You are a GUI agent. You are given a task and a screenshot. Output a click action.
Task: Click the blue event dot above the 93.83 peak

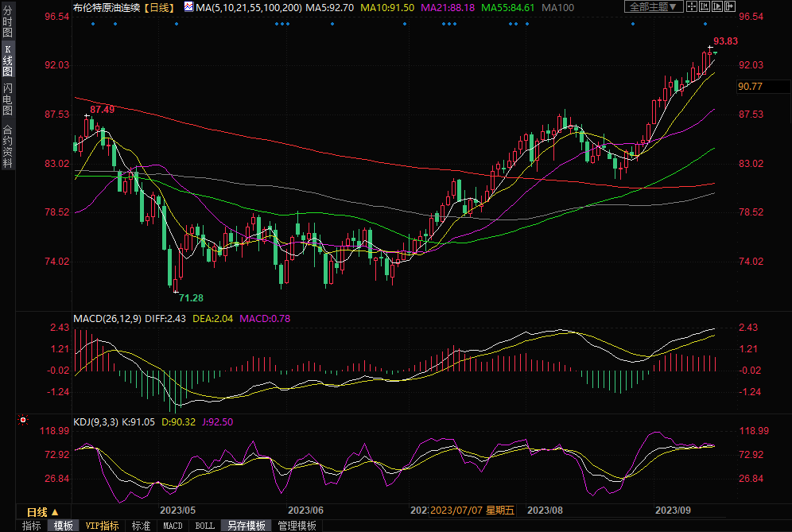pos(705,24)
